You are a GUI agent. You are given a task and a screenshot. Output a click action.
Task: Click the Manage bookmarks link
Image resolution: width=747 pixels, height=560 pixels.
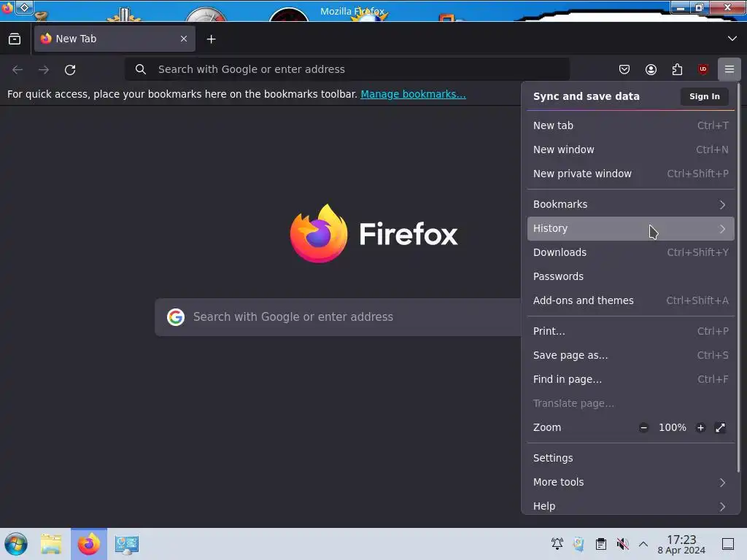click(413, 94)
